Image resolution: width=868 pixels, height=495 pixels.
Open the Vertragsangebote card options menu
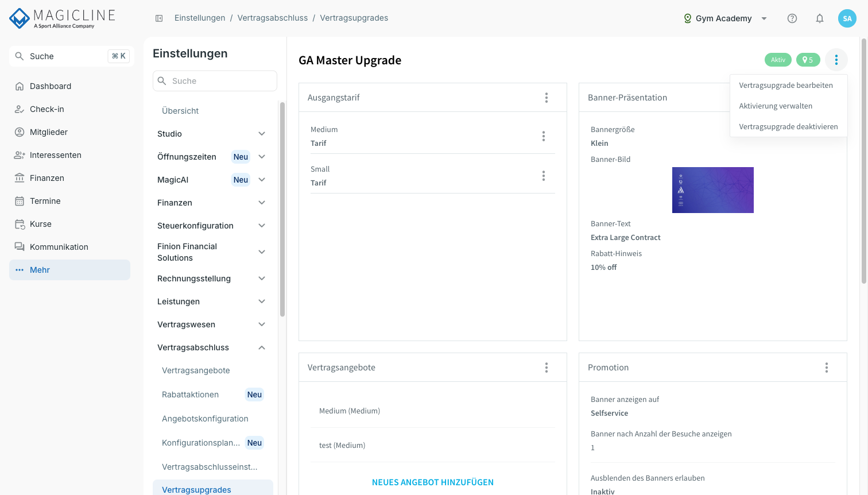point(547,368)
